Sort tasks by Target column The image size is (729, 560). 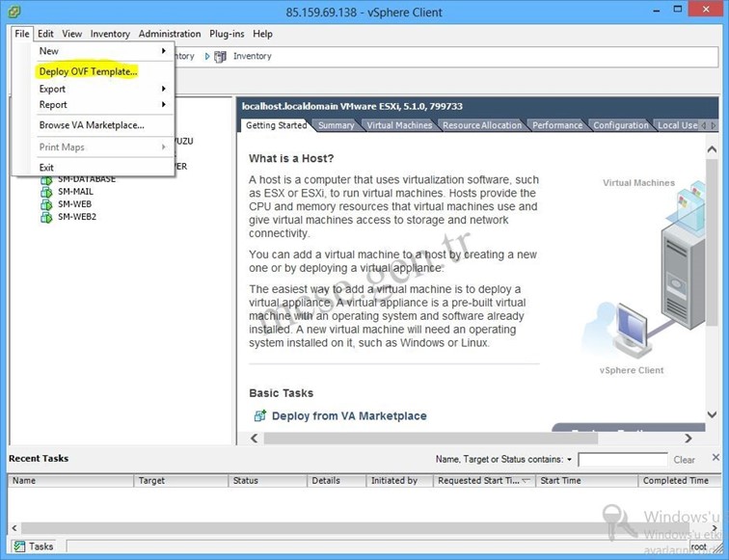pos(181,481)
